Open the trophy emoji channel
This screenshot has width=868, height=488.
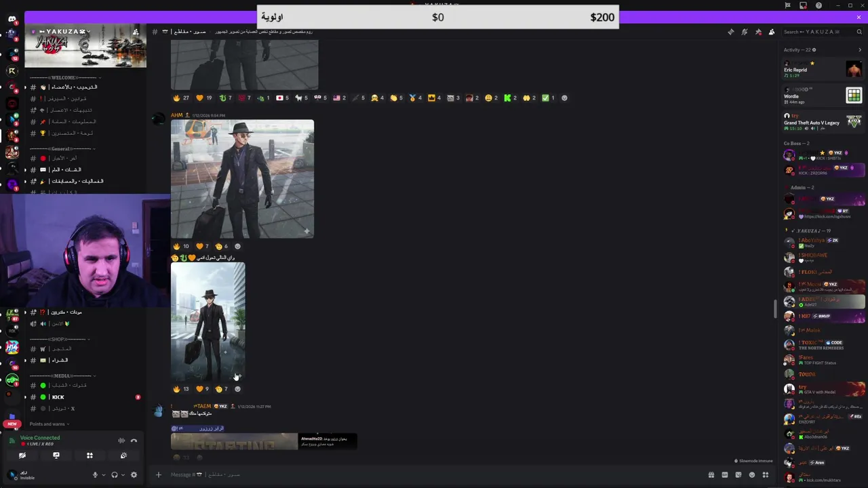[85, 133]
